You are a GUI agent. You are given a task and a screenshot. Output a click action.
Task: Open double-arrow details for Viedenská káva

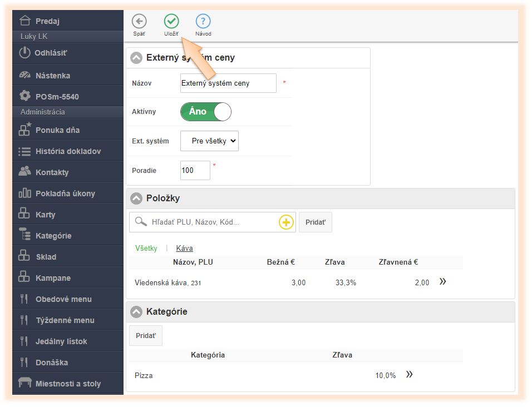pos(442,282)
